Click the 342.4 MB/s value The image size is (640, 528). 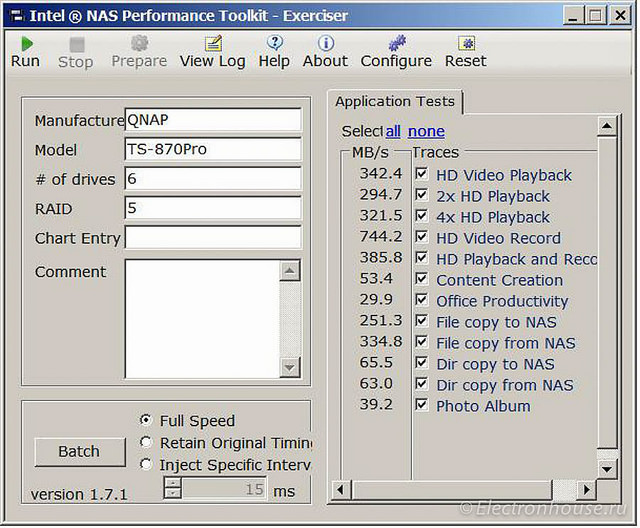(381, 173)
